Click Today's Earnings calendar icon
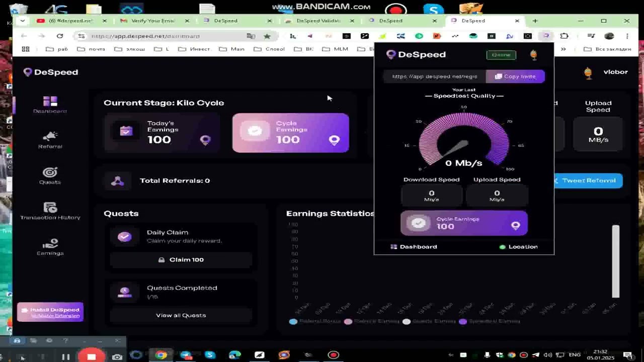Screen dimensions: 644x362 pyautogui.click(x=126, y=131)
